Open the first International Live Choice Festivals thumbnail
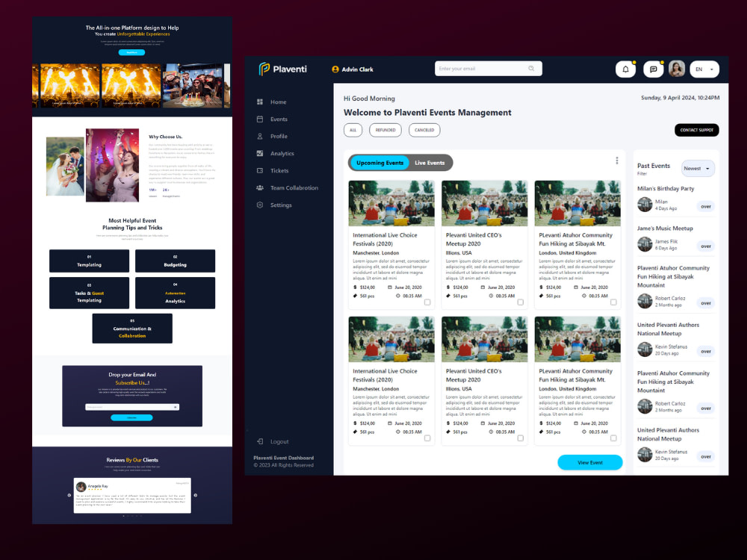The width and height of the screenshot is (747, 560). 391,203
